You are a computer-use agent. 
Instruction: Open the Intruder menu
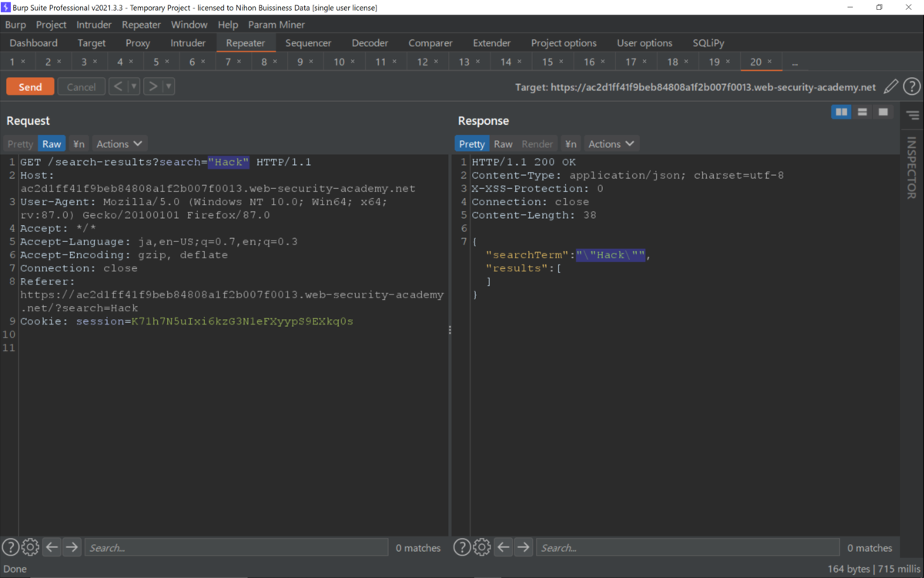[94, 25]
